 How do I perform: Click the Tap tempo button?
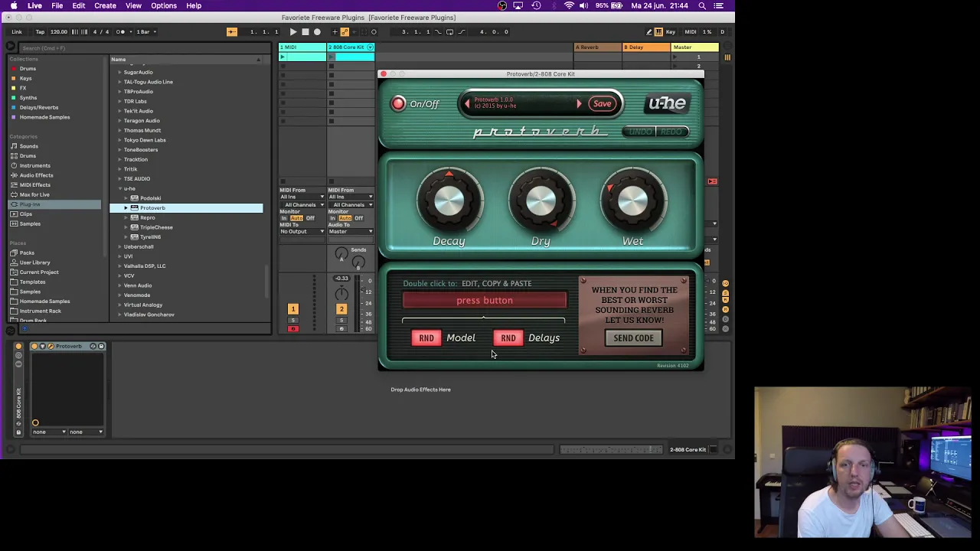pyautogui.click(x=40, y=31)
